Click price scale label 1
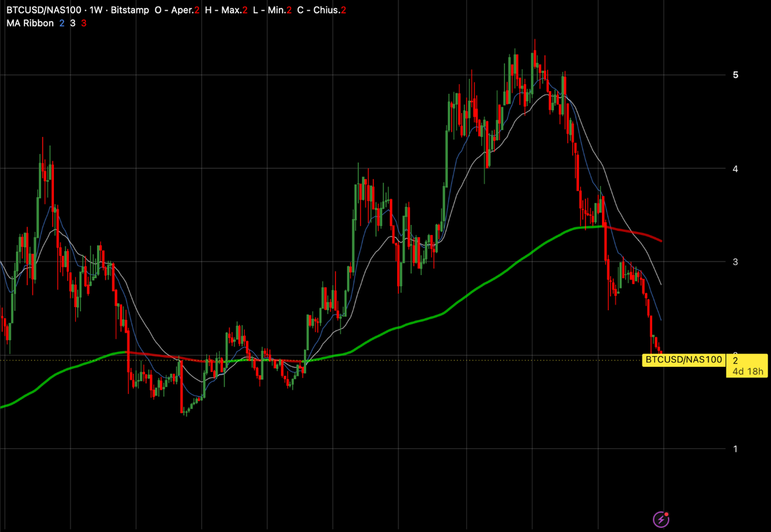This screenshot has width=771, height=532. (735, 448)
